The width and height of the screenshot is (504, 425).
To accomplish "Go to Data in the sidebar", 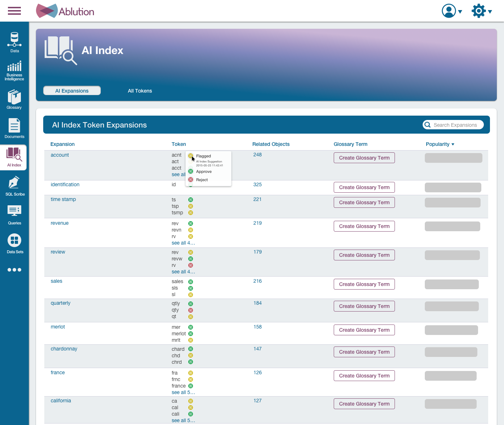I will click(x=14, y=42).
